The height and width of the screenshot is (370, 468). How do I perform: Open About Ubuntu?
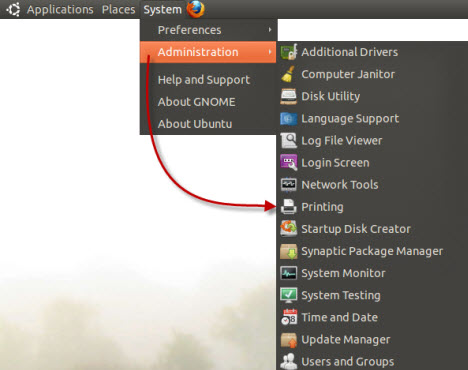pos(208,124)
